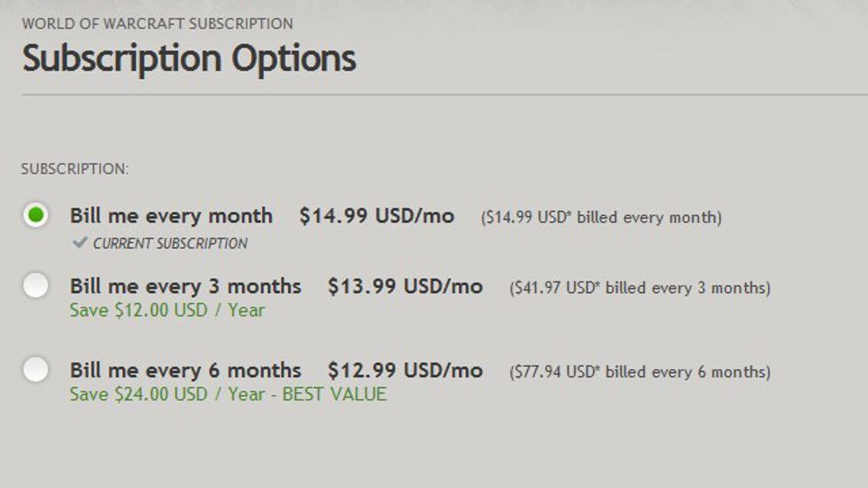Screen dimensions: 868x488
Task: Click the $13.99 USD/mo price
Action: (x=405, y=287)
